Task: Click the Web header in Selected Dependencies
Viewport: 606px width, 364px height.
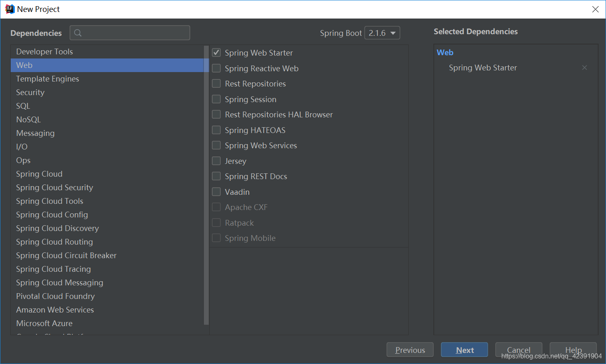Action: coord(445,52)
